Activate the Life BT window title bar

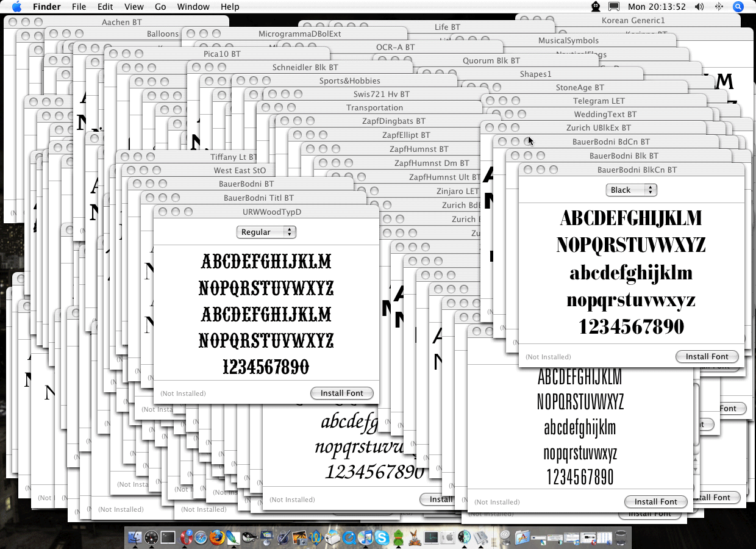pyautogui.click(x=448, y=27)
